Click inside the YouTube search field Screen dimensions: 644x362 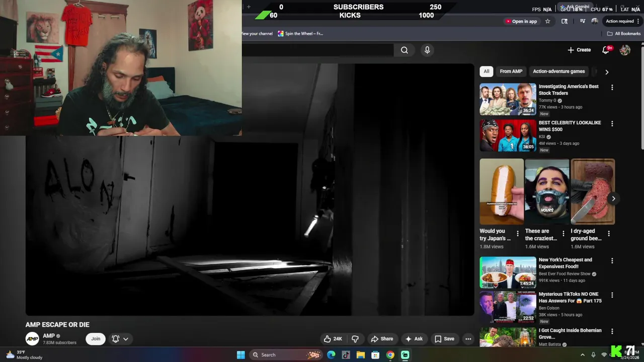click(317, 50)
